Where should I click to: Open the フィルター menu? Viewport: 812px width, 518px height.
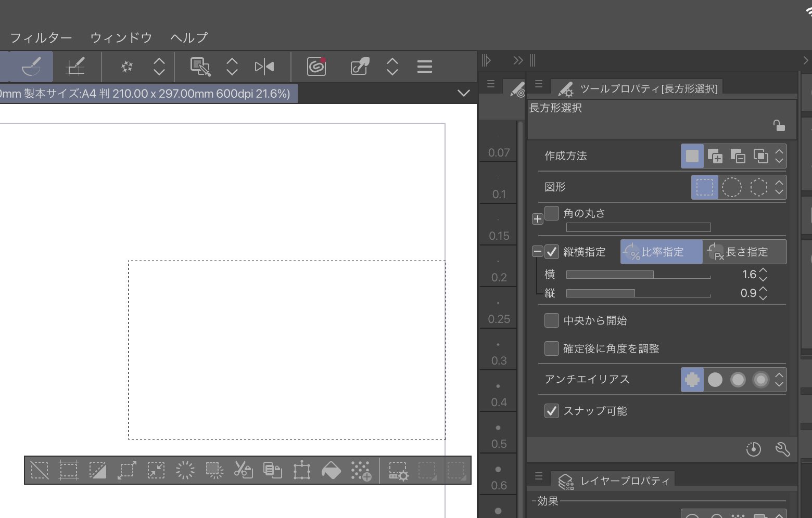pos(41,37)
